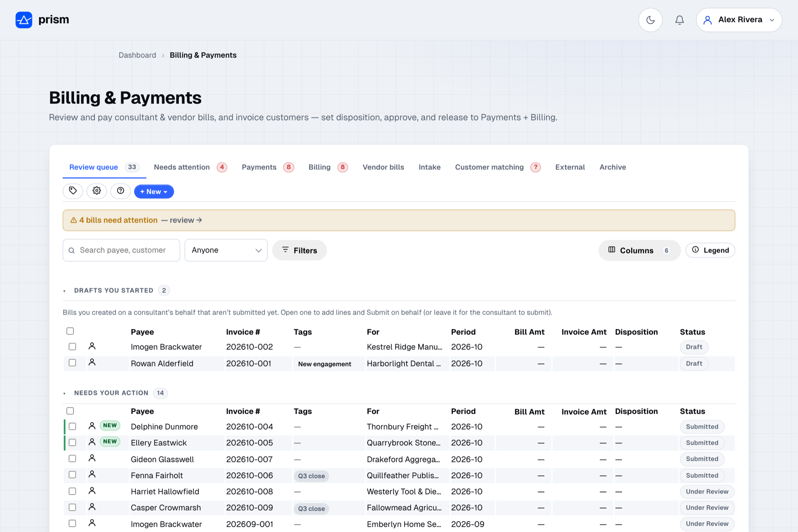Click Q3 close tag on Fenna Fairholt row
This screenshot has height=532, width=798.
(x=311, y=476)
